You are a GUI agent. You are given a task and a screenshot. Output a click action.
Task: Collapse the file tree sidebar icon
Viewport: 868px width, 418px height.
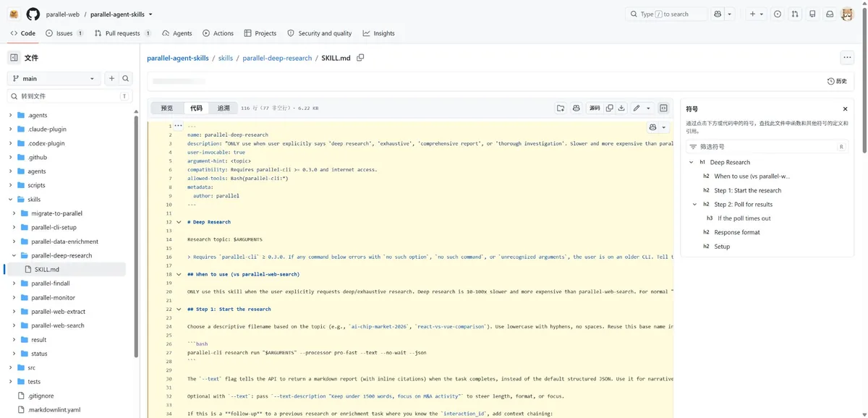(x=14, y=58)
